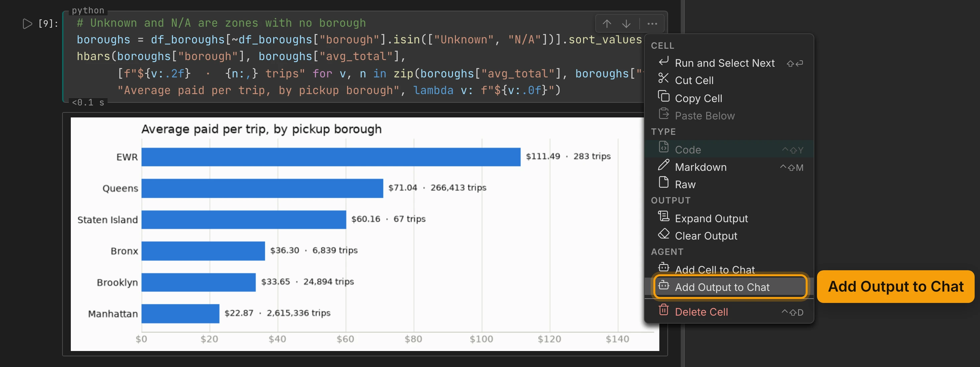
Task: Click the '$71.04 · 266,413 trips' label
Action: (x=437, y=188)
